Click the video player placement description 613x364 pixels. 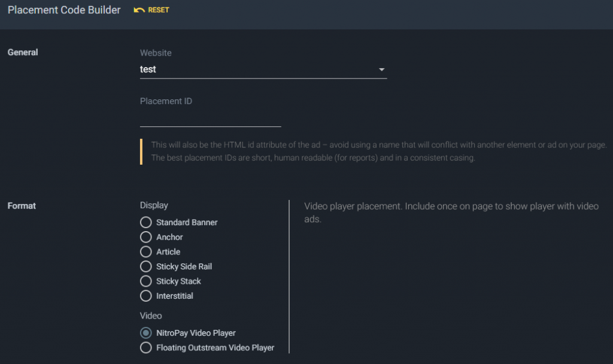(x=451, y=213)
